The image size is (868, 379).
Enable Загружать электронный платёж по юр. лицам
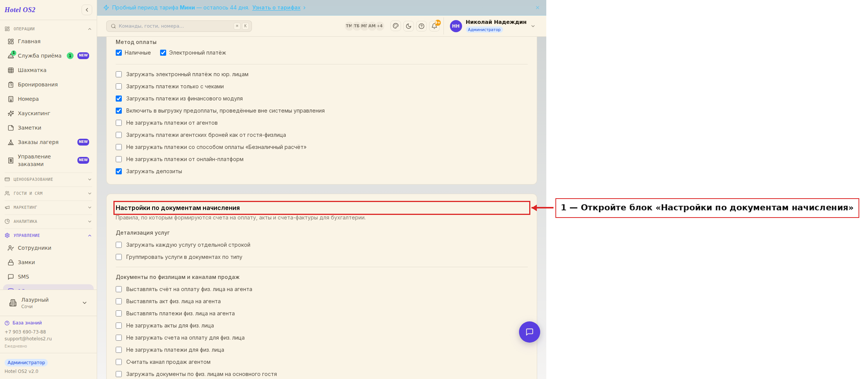[x=119, y=74]
